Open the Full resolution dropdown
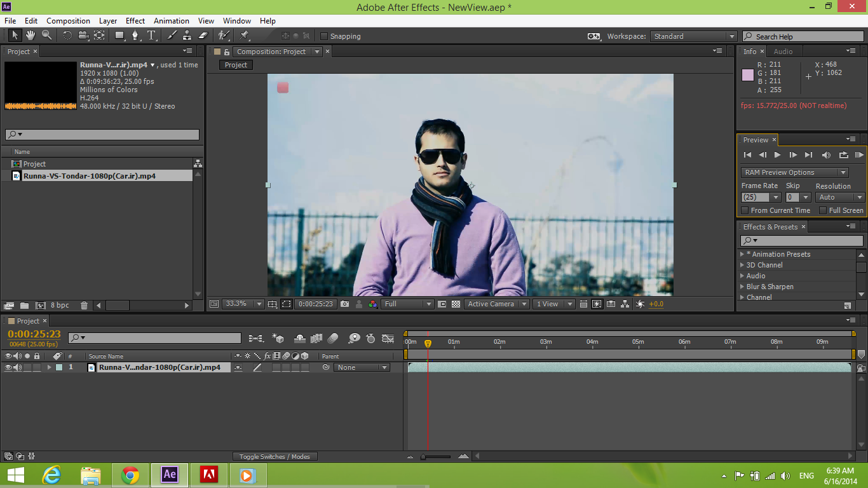The width and height of the screenshot is (868, 488). [407, 304]
